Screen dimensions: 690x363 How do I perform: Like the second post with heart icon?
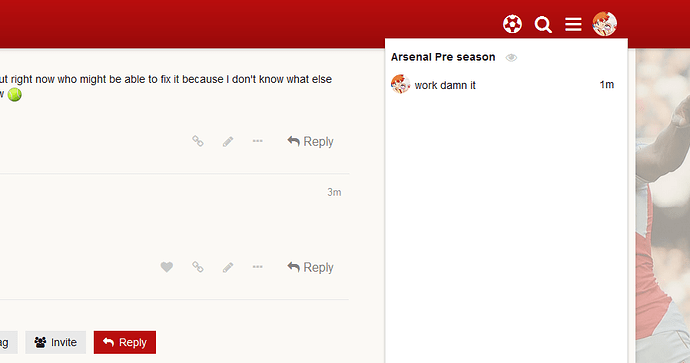(166, 267)
